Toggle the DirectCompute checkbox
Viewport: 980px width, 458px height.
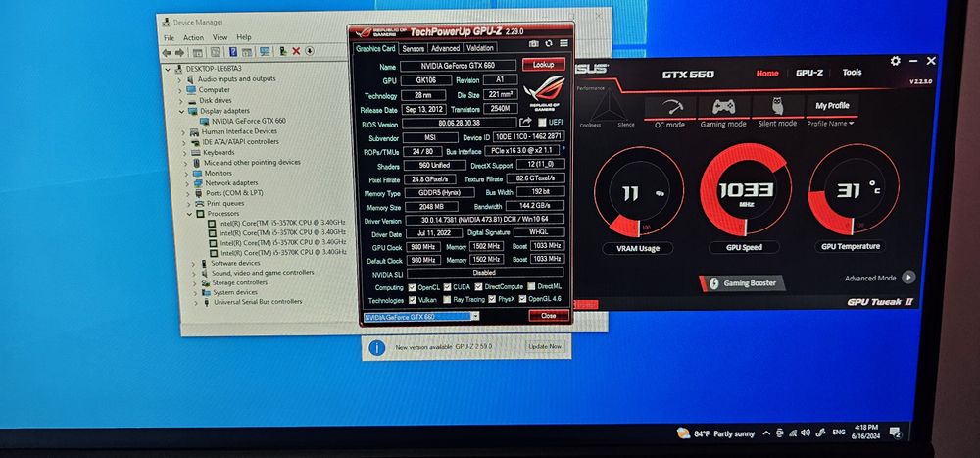478,287
